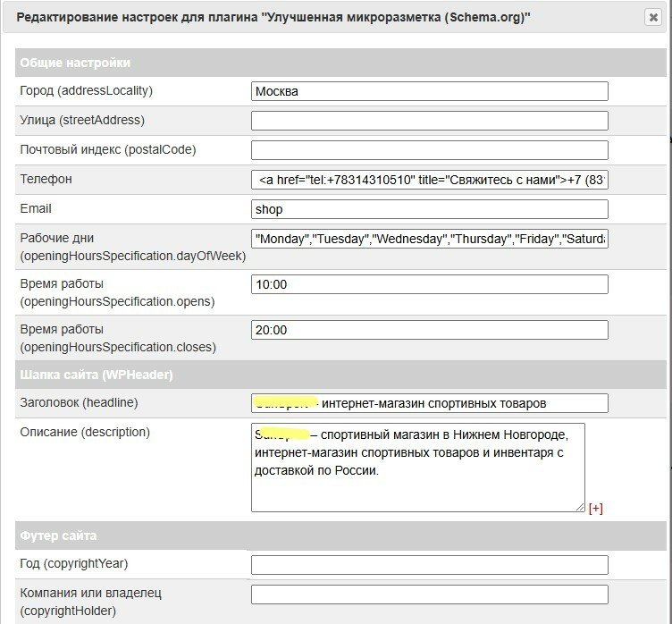Viewport: 672px width, 624px height.
Task: Focus the Улица (streetAddress) input
Action: (x=429, y=121)
